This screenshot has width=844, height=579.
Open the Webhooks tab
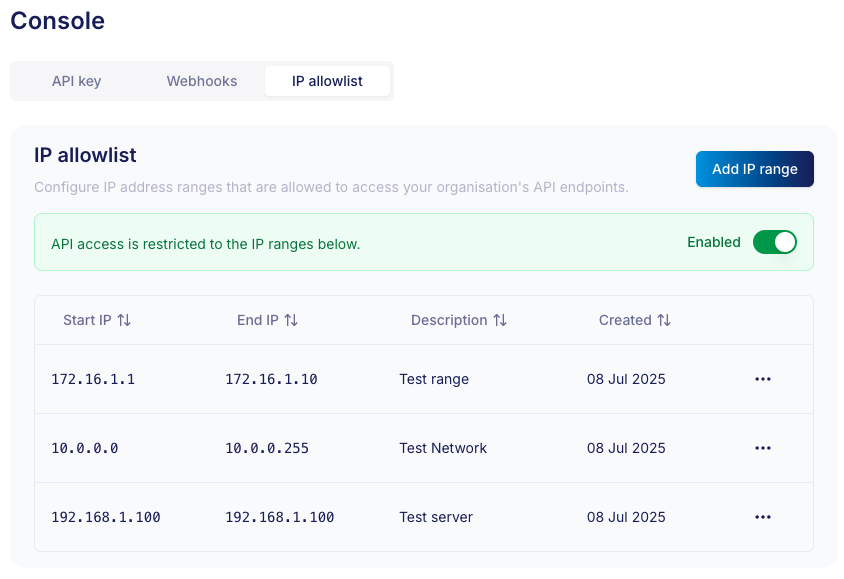pos(202,81)
